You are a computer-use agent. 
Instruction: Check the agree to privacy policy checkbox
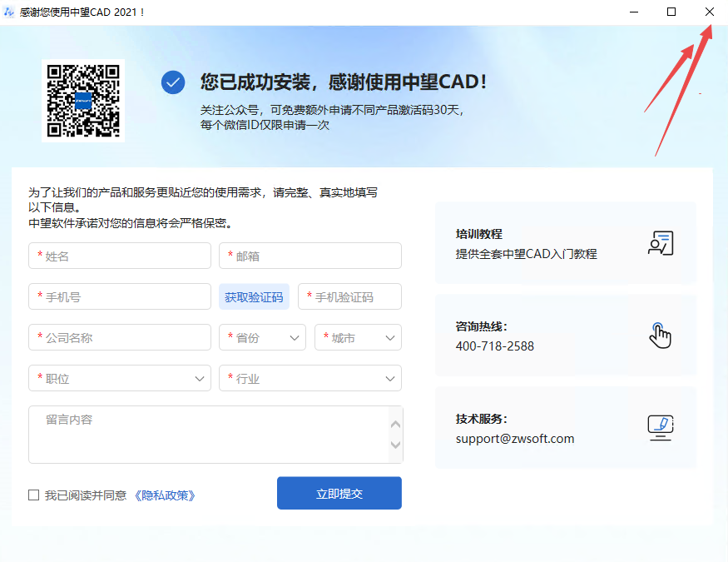[x=34, y=495]
